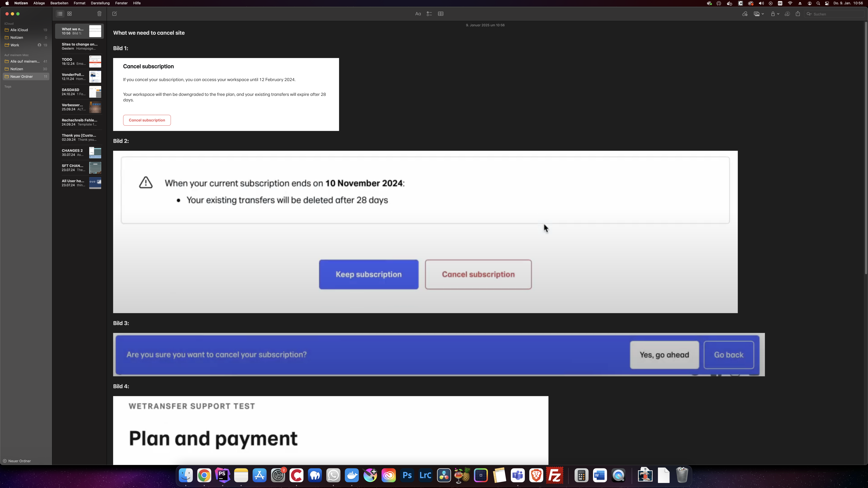Open PhpStorm from the dock
Image resolution: width=868 pixels, height=488 pixels.
[223, 476]
